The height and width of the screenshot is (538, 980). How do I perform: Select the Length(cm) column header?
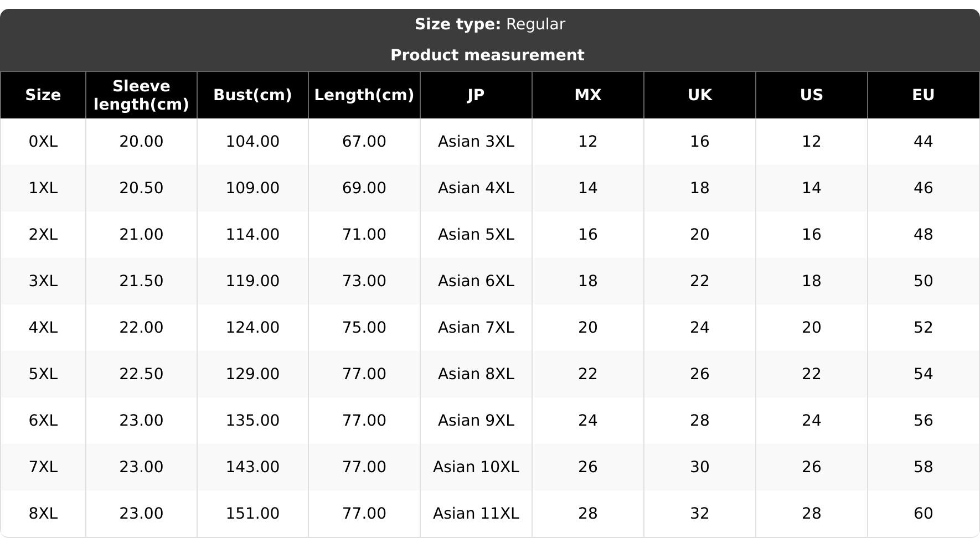[364, 95]
